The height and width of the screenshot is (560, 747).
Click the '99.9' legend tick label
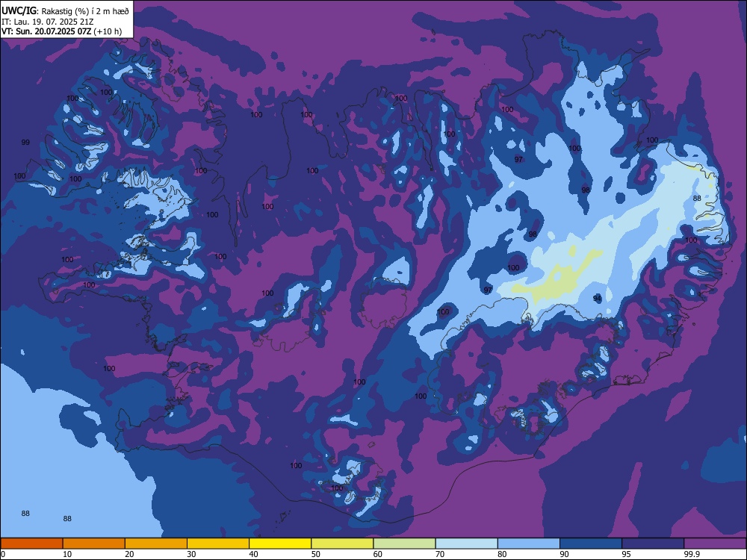click(x=691, y=554)
